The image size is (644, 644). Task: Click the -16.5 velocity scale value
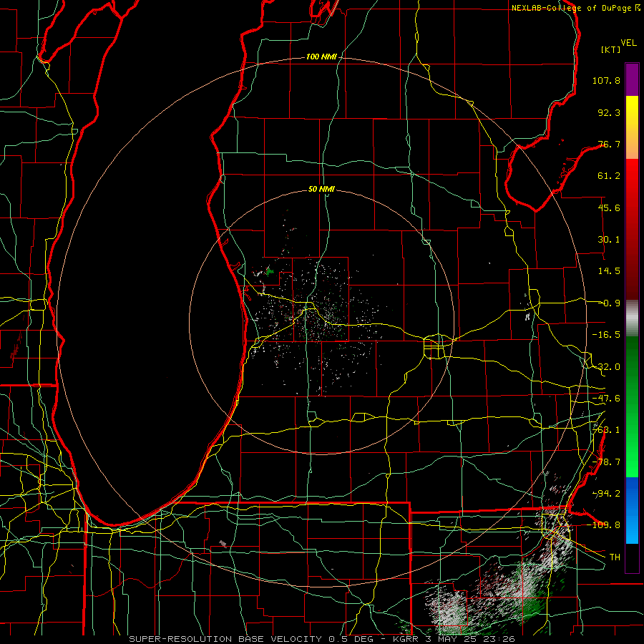tap(606, 335)
